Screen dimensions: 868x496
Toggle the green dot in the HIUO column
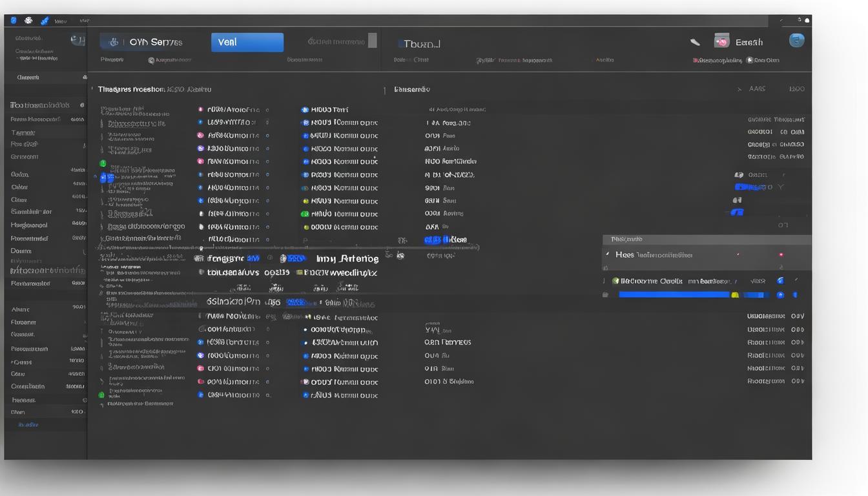[305, 214]
